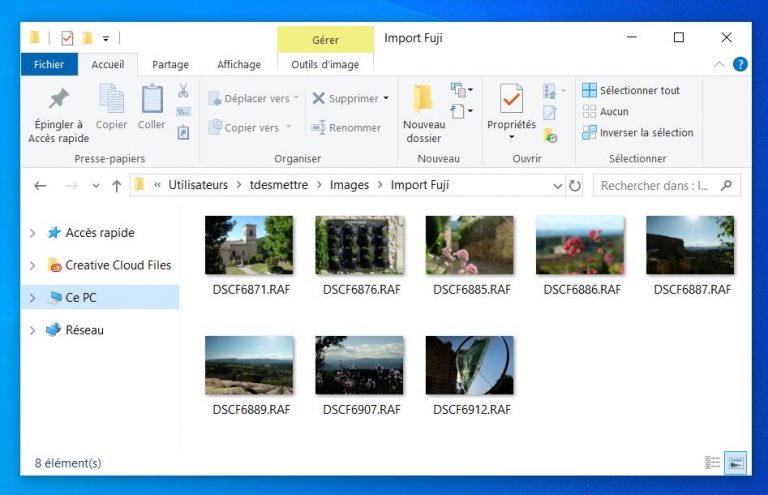
Task: Expand Creative Cloud Files node
Action: coord(32,265)
